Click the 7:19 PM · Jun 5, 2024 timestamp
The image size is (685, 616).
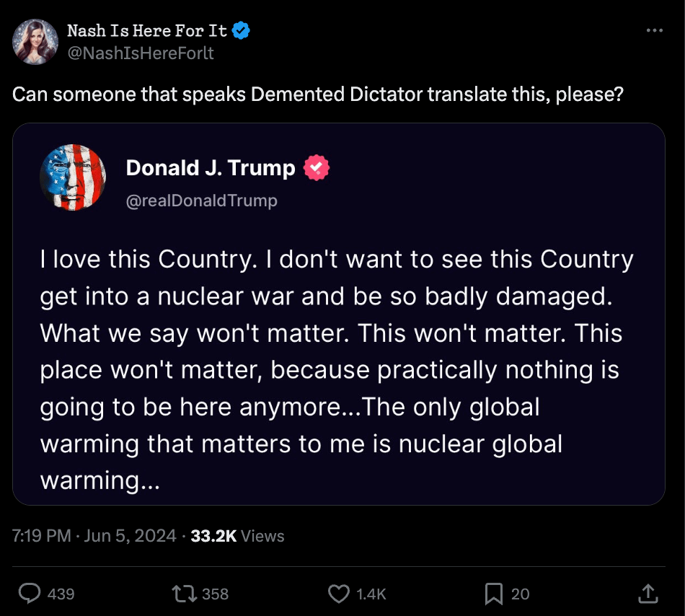click(94, 536)
